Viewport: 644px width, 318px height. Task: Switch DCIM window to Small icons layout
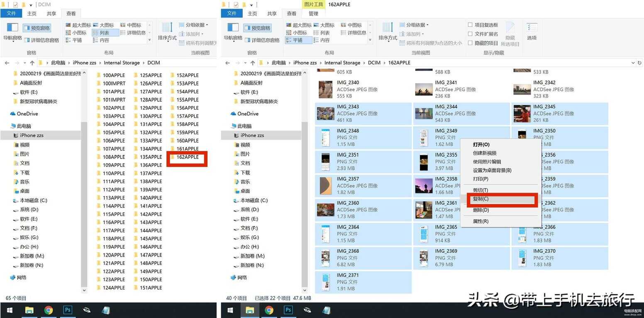coord(76,33)
